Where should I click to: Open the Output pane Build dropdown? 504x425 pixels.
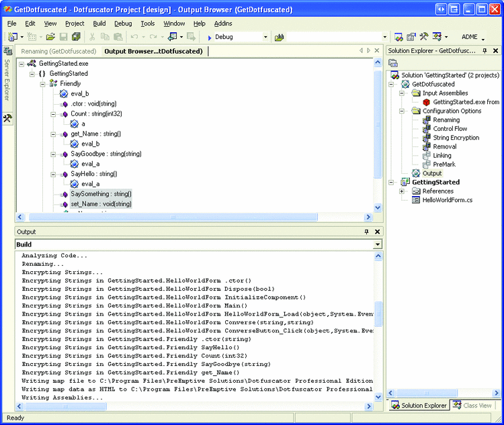click(378, 244)
